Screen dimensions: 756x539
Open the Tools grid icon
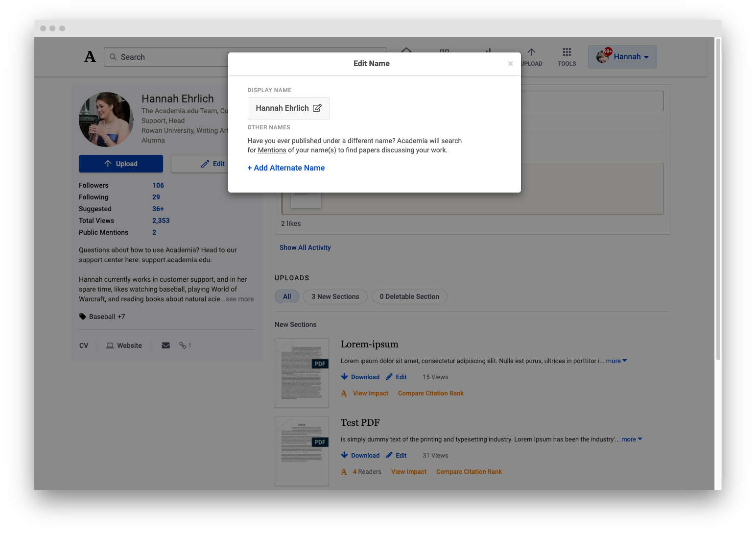(x=567, y=52)
